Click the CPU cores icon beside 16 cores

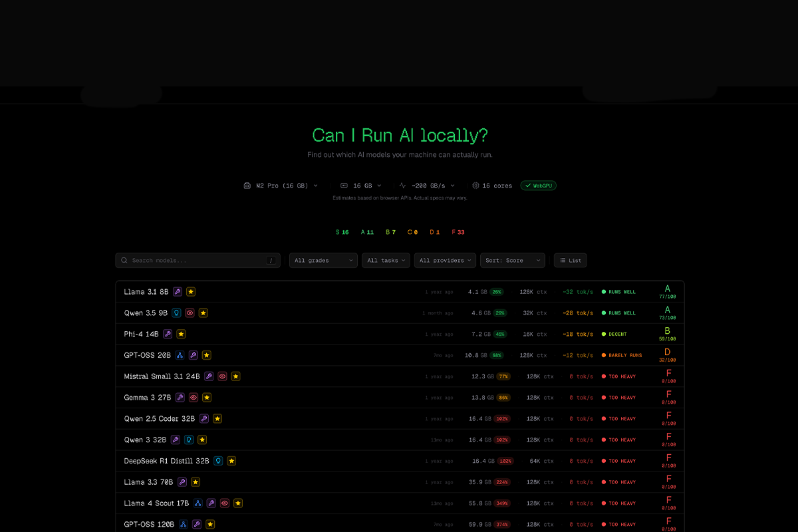click(x=476, y=186)
